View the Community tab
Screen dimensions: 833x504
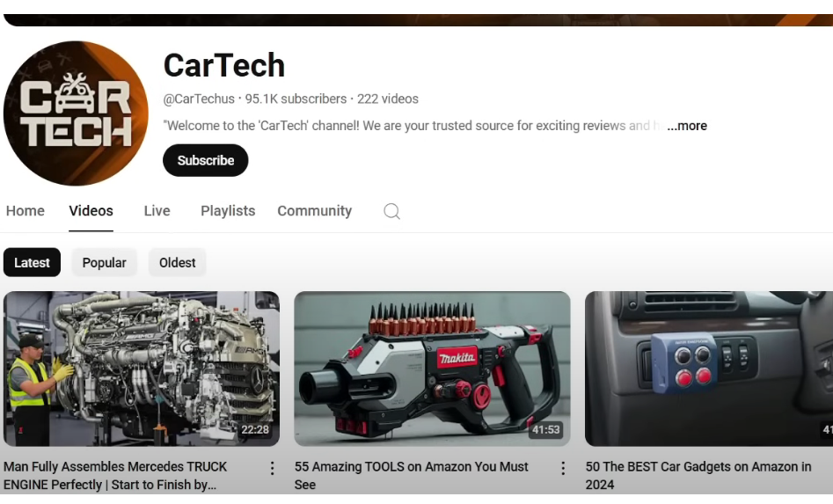point(314,211)
